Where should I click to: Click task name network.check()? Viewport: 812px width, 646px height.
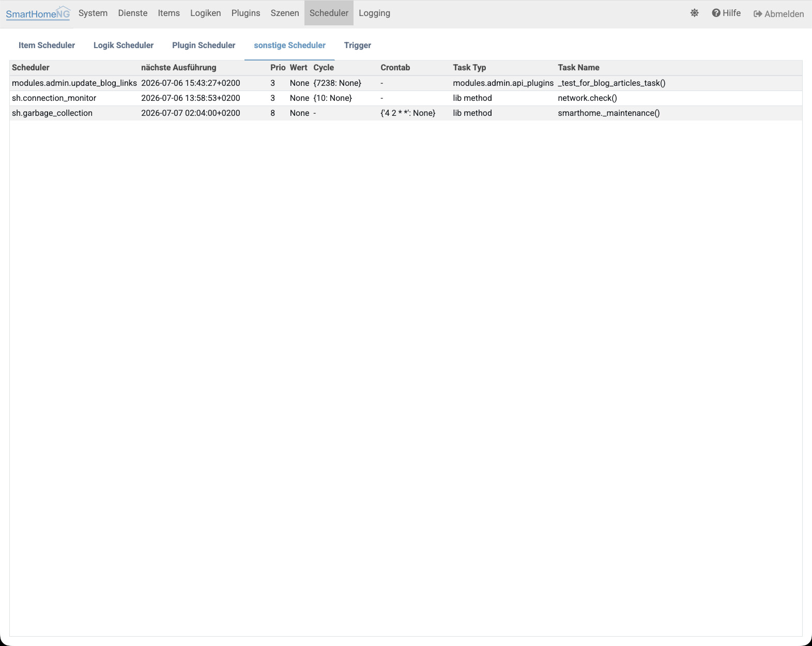coord(588,98)
